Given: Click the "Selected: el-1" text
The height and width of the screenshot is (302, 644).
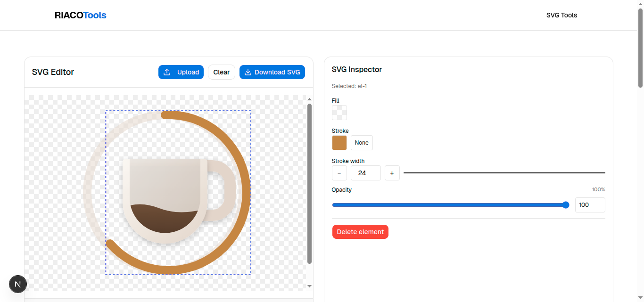Looking at the screenshot, I should 349,86.
